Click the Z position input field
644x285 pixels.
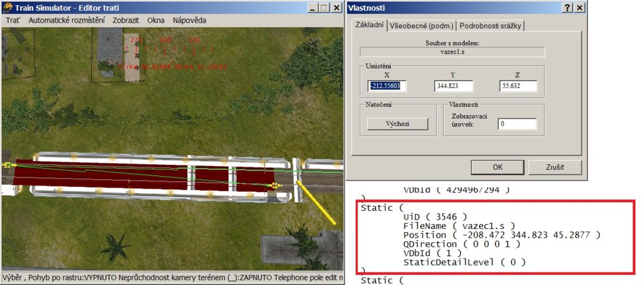point(518,86)
